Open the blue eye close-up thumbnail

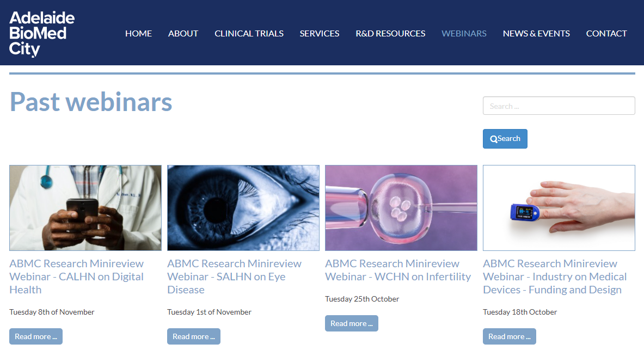click(x=243, y=207)
